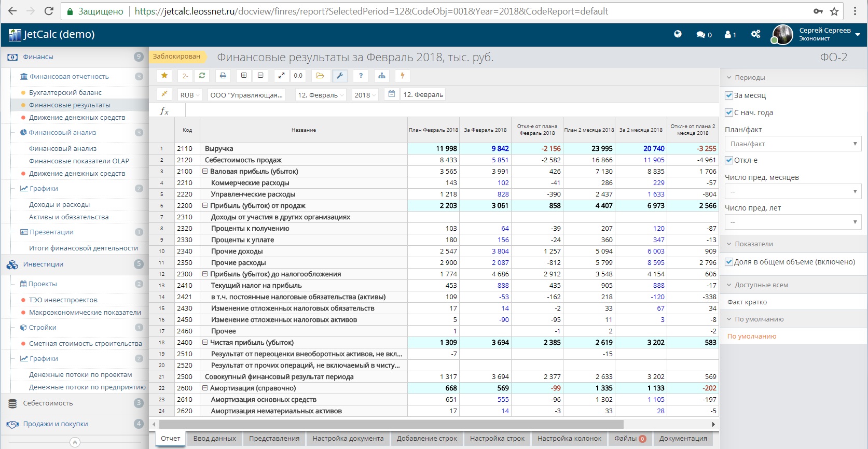
Task: Uncheck the 'За месяц' checkbox
Action: click(729, 95)
